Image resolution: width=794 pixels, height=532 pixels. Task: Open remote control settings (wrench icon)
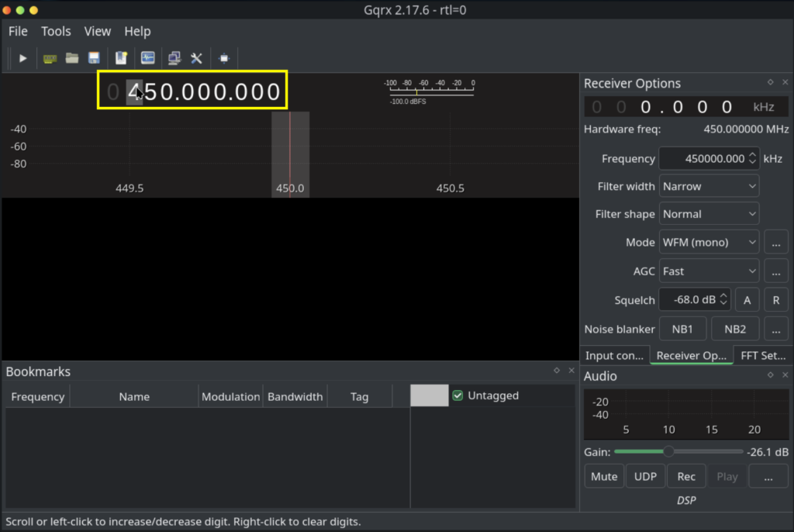tap(196, 58)
